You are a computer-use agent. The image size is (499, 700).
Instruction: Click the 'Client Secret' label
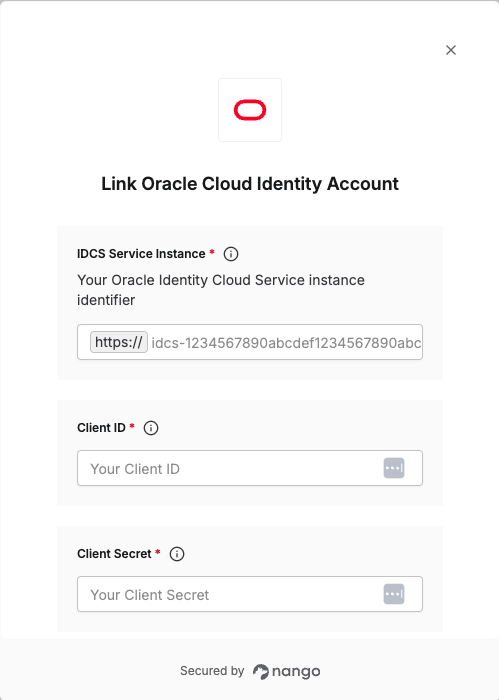point(114,554)
